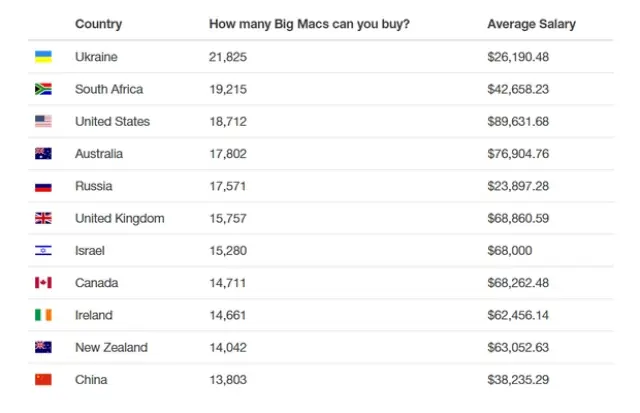Viewport: 640px width, 413px height.
Task: Click the Canada flag icon
Action: pos(43,283)
